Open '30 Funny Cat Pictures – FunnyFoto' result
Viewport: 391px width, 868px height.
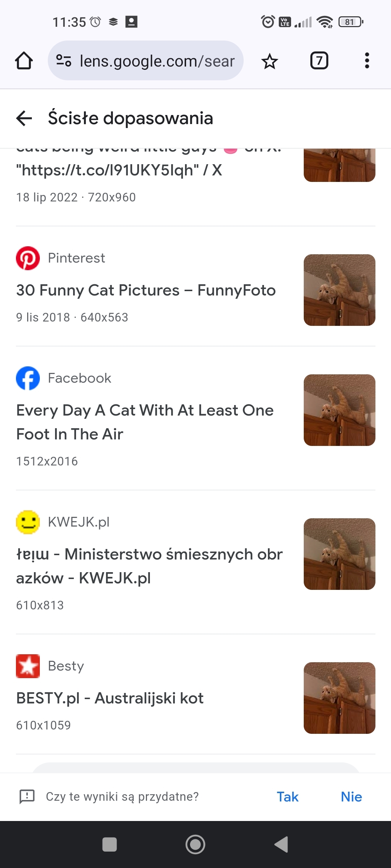[146, 290]
